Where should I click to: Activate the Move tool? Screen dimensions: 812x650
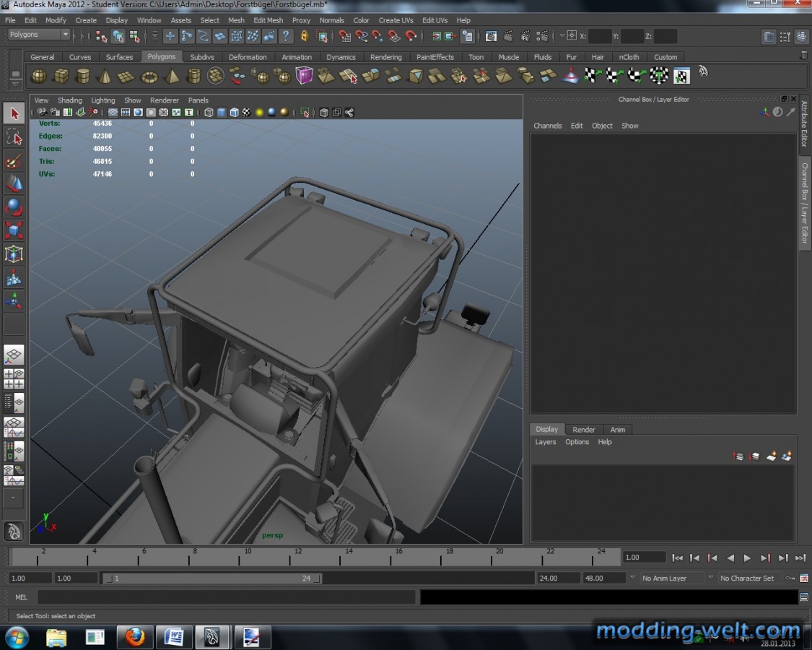14,183
